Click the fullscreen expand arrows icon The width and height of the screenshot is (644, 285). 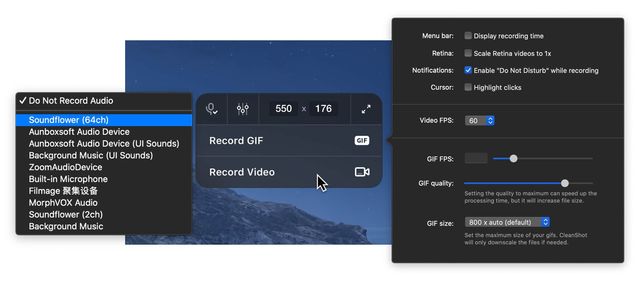pos(366,109)
